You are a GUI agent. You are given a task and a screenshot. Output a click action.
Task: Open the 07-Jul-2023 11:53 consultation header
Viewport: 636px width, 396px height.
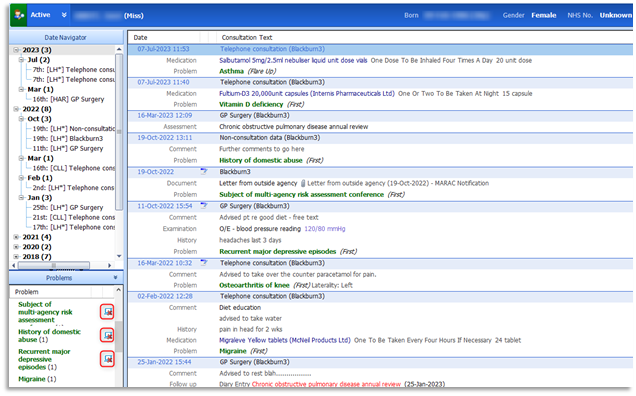coord(380,49)
